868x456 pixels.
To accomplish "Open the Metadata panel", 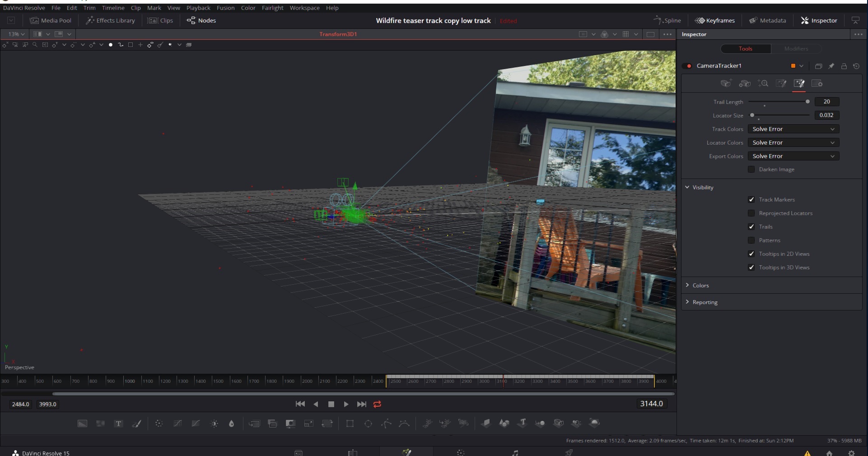I will [x=768, y=20].
